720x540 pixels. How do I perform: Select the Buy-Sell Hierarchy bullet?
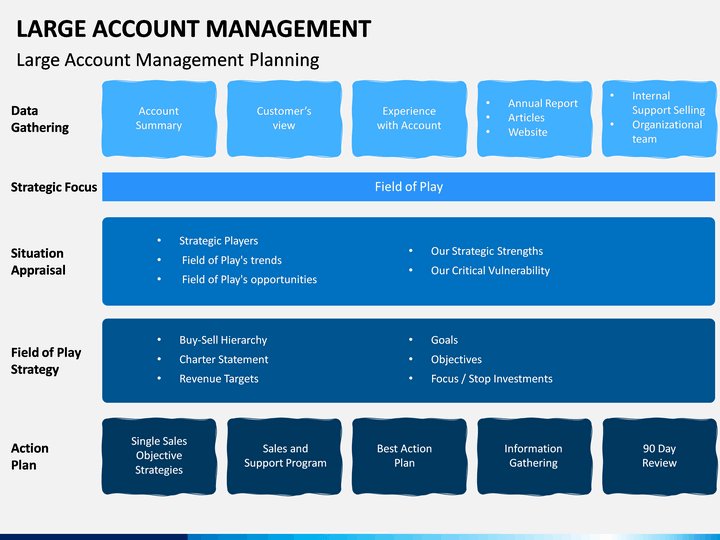[x=223, y=340]
